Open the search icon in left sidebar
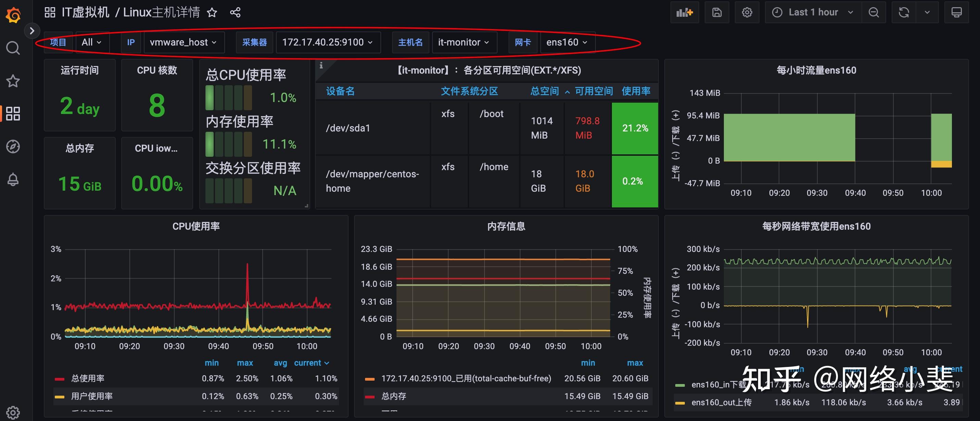Screen dimensions: 980x421 pos(13,48)
